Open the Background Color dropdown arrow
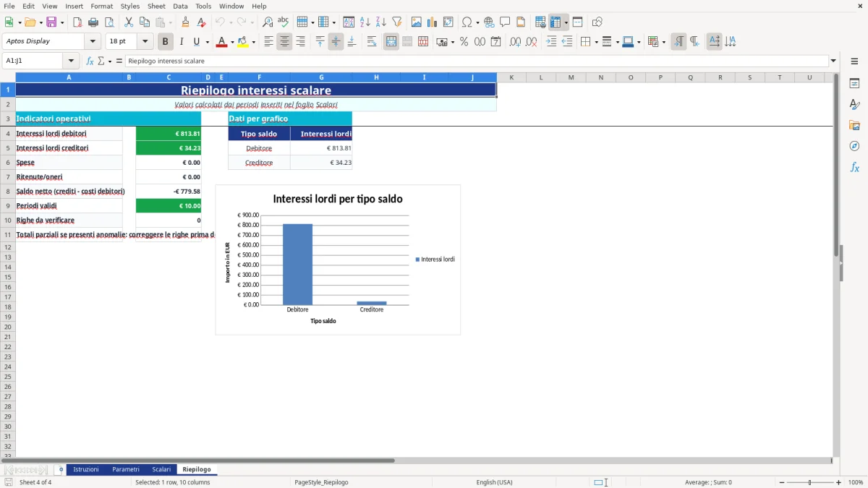 pyautogui.click(x=253, y=42)
